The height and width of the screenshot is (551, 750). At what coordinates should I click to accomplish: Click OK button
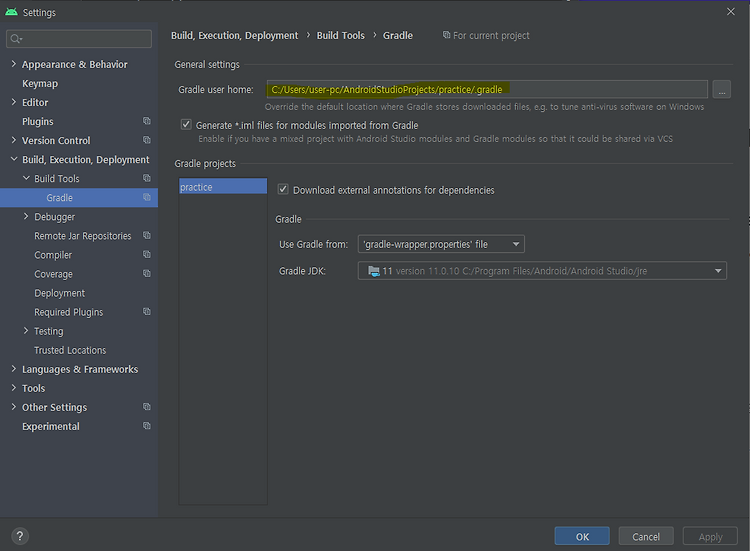(x=582, y=536)
